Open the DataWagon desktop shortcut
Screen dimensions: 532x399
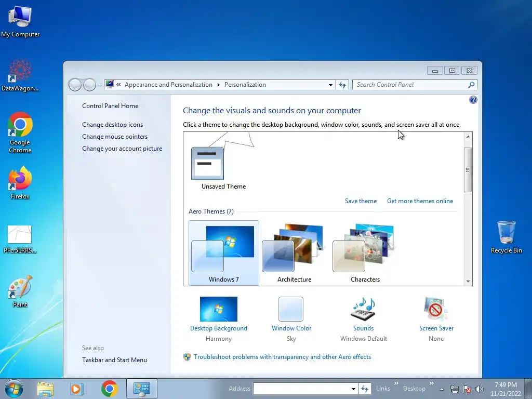20,76
